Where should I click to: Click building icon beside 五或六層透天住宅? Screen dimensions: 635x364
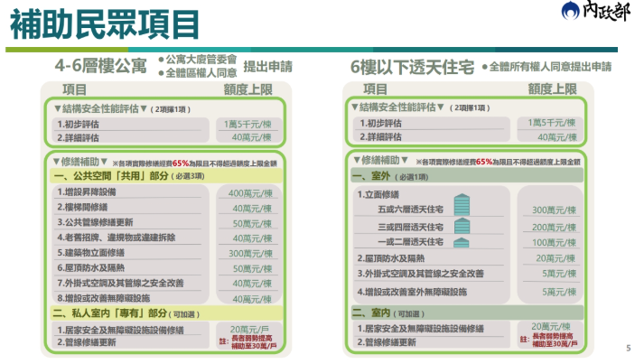(462, 204)
